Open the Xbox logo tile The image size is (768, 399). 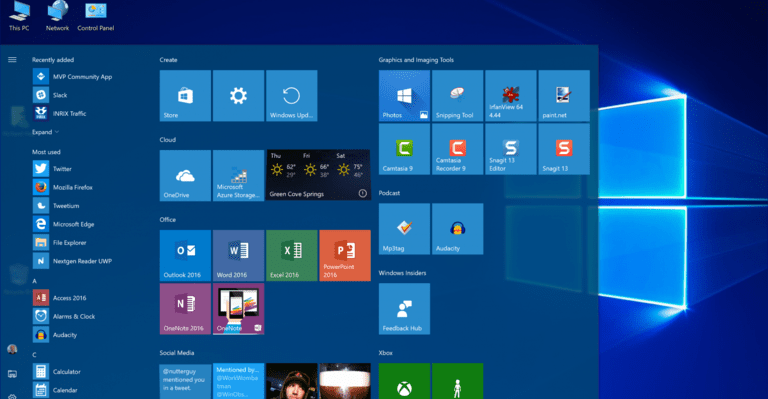tap(404, 381)
